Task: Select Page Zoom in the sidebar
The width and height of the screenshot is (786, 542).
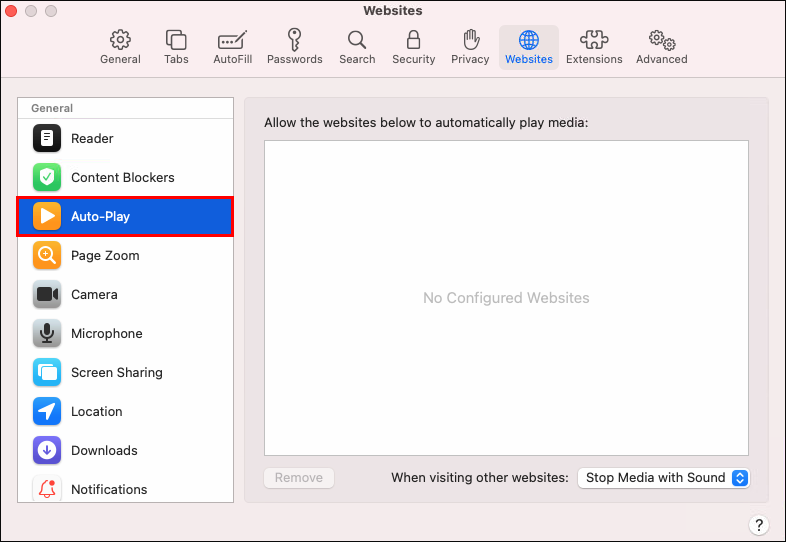Action: 125,256
